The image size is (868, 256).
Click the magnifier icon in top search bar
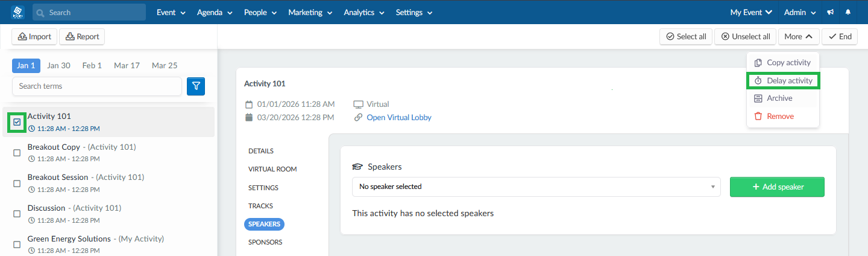point(41,13)
